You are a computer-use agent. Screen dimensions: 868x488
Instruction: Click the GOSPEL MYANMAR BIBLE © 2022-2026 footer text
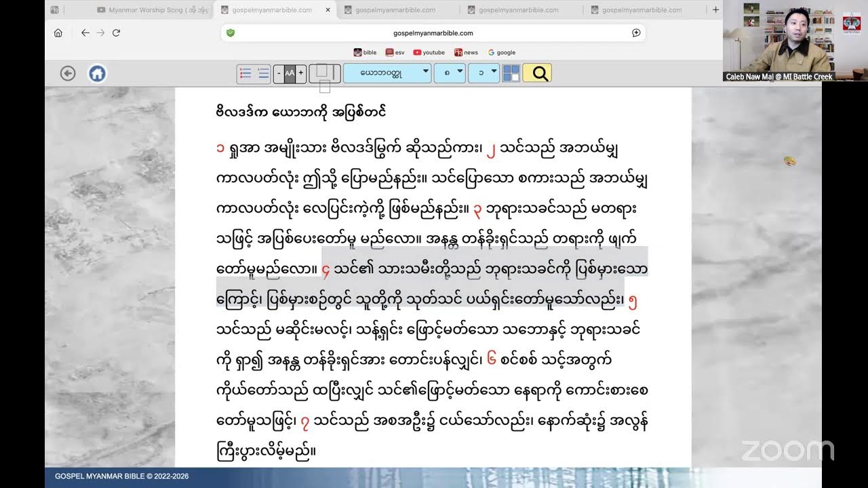(122, 476)
